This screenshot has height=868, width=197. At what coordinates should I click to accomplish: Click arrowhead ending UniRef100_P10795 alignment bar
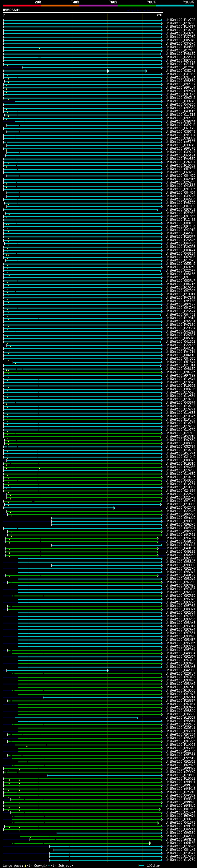click(x=162, y=20)
